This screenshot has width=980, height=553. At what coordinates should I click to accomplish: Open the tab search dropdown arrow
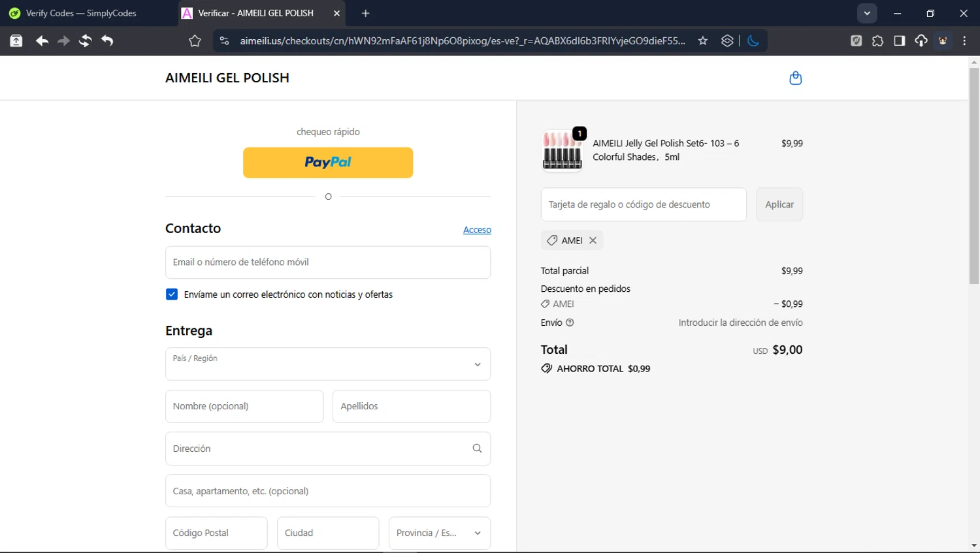tap(867, 13)
